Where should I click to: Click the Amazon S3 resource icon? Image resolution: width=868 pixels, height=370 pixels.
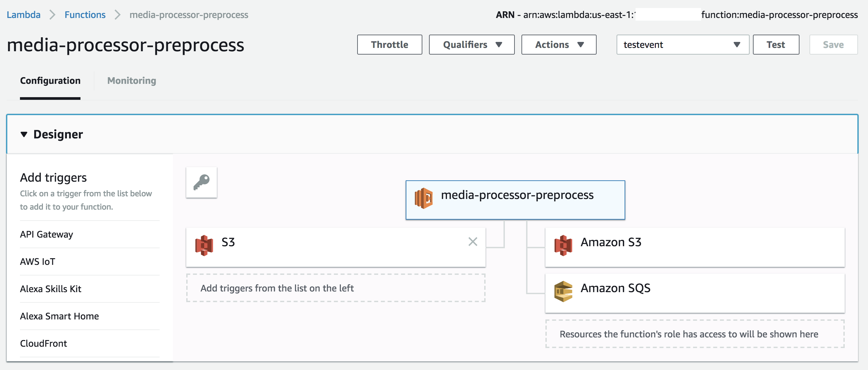point(563,245)
